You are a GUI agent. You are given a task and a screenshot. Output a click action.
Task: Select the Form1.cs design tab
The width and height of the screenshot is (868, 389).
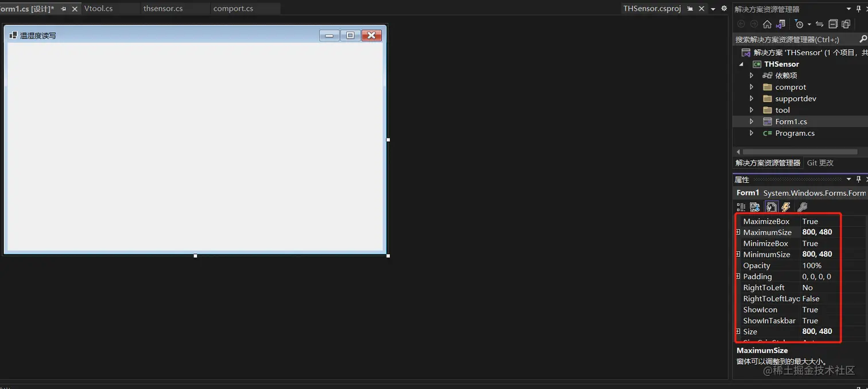(27, 9)
